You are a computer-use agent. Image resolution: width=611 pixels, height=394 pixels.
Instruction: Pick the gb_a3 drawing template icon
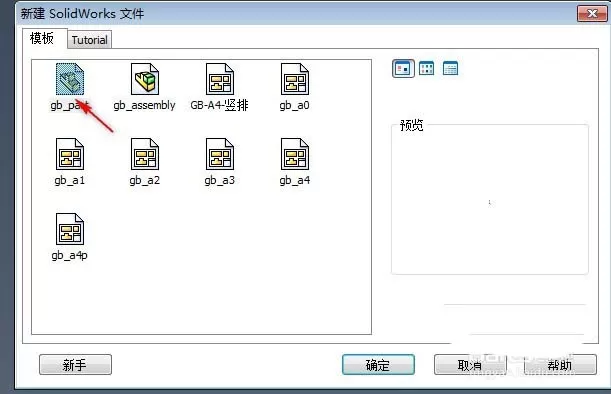219,154
